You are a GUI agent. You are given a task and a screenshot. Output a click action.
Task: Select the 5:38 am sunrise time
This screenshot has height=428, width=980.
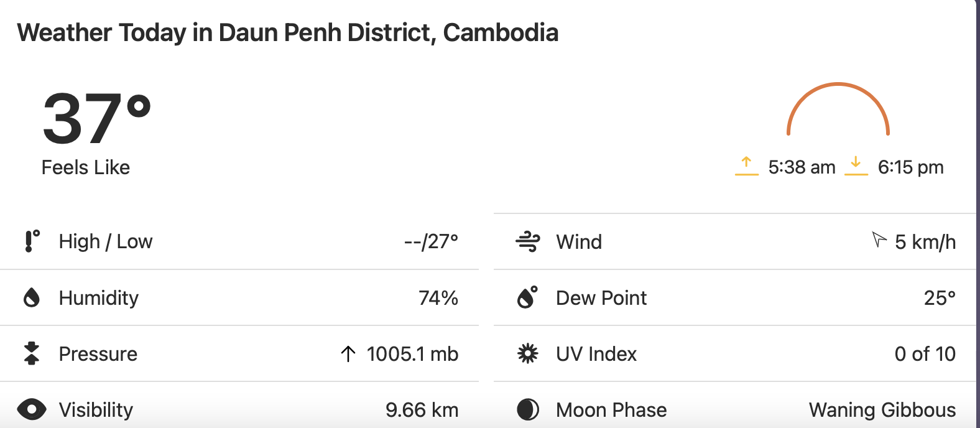[x=802, y=167]
